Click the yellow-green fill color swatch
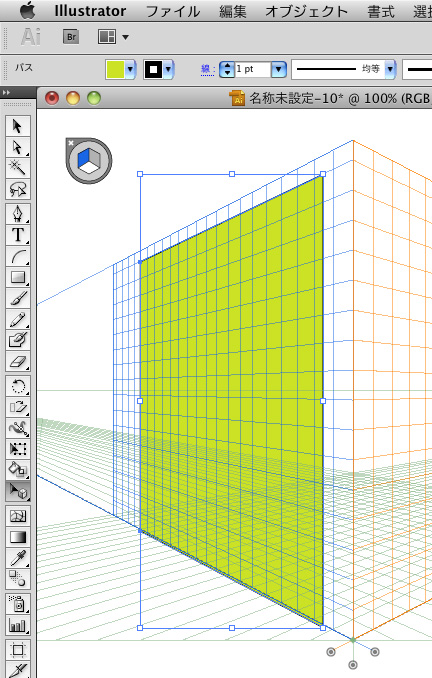Screen dimensions: 432x678 [x=115, y=69]
